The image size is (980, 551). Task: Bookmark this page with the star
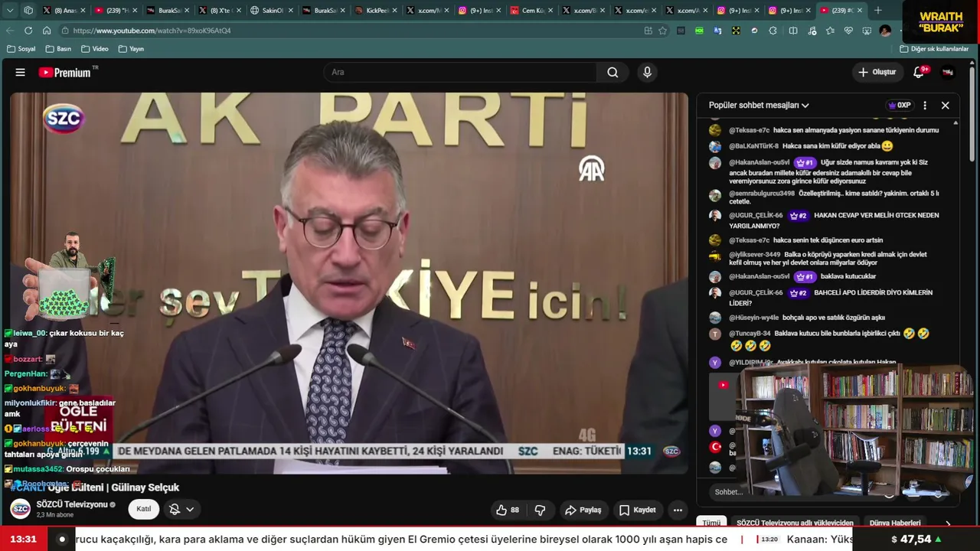(x=663, y=31)
